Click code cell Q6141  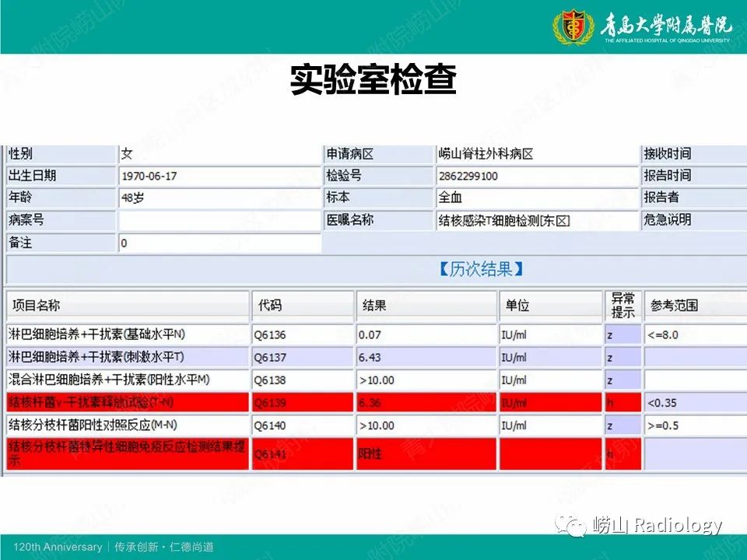303,453
